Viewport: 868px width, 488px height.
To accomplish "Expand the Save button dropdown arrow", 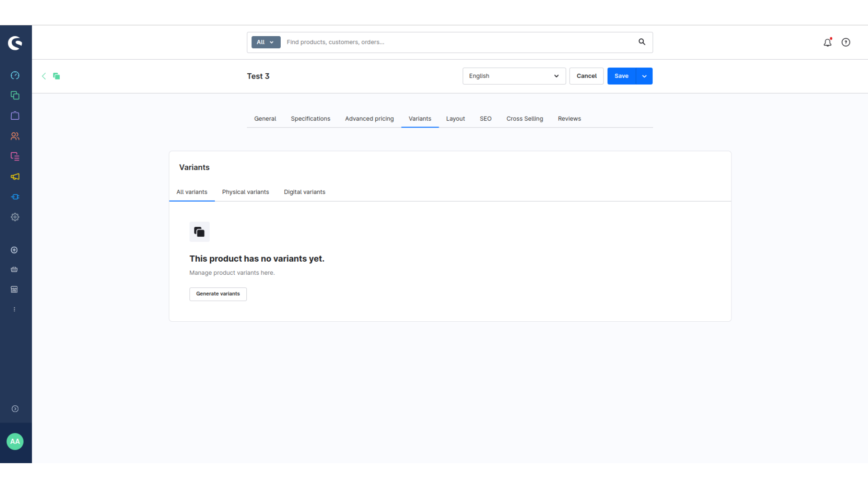I will 644,76.
